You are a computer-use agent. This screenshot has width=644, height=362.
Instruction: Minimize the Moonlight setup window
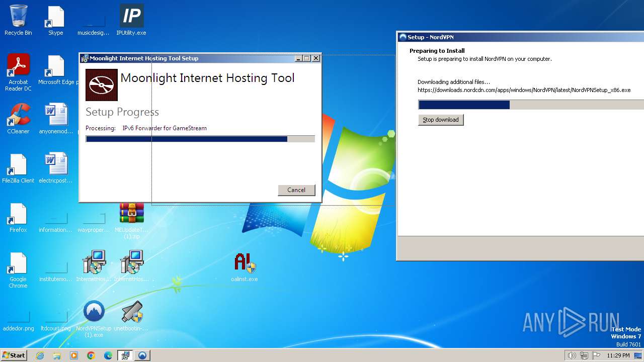click(x=298, y=58)
